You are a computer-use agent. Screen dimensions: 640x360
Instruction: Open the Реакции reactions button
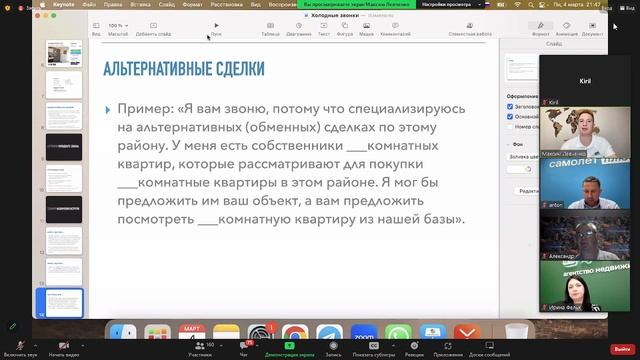pyautogui.click(x=414, y=349)
